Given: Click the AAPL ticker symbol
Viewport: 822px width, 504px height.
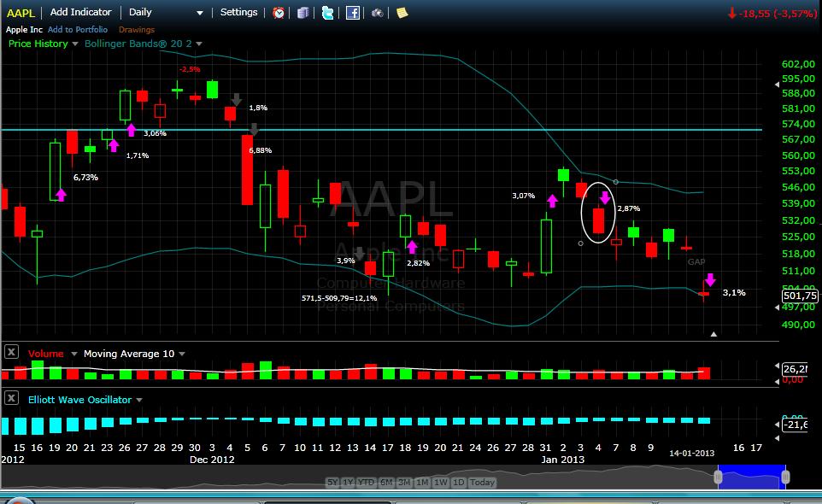Looking at the screenshot, I should click(21, 13).
